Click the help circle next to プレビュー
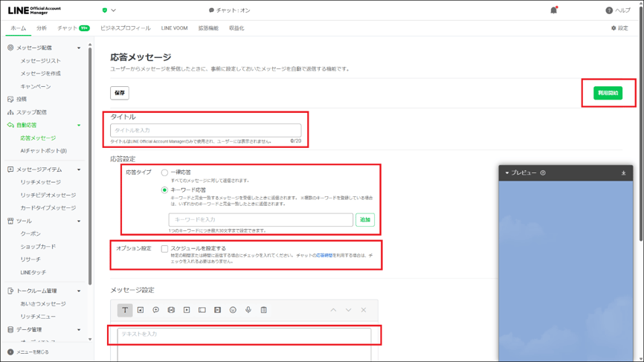 [543, 172]
